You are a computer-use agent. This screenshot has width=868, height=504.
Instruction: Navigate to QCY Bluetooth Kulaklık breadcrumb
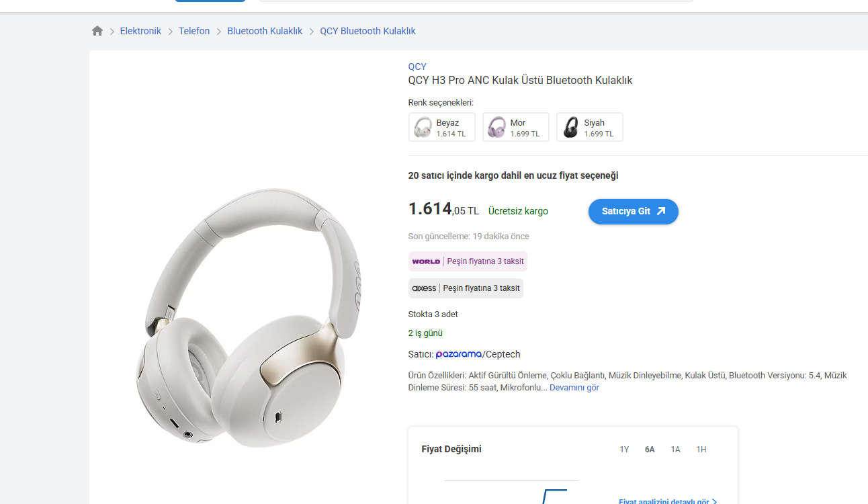[367, 31]
